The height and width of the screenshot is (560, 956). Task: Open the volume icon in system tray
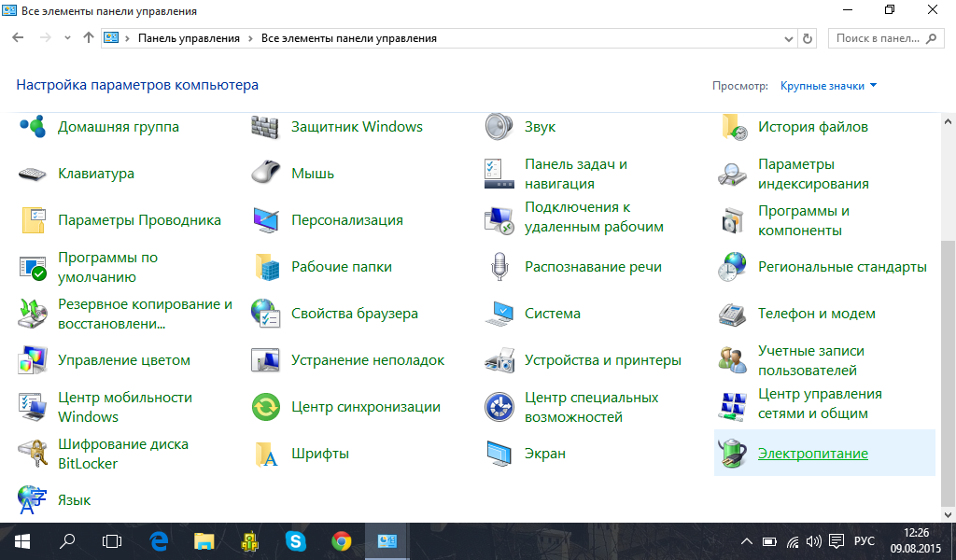point(813,541)
